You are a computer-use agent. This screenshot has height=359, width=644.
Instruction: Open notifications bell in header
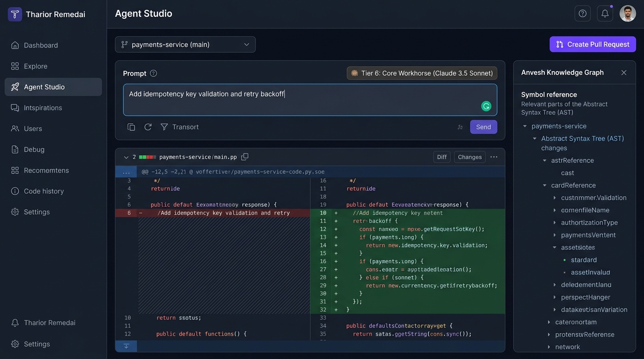pyautogui.click(x=605, y=14)
